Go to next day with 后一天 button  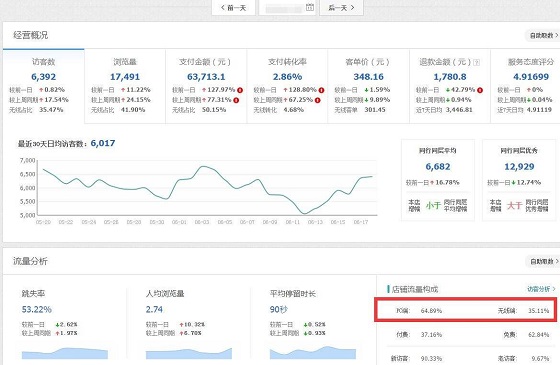point(341,8)
